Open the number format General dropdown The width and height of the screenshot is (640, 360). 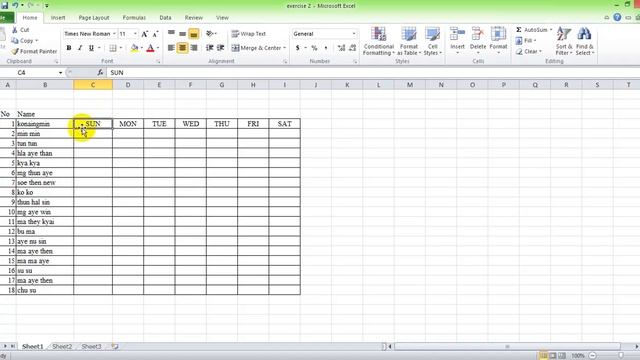click(353, 34)
